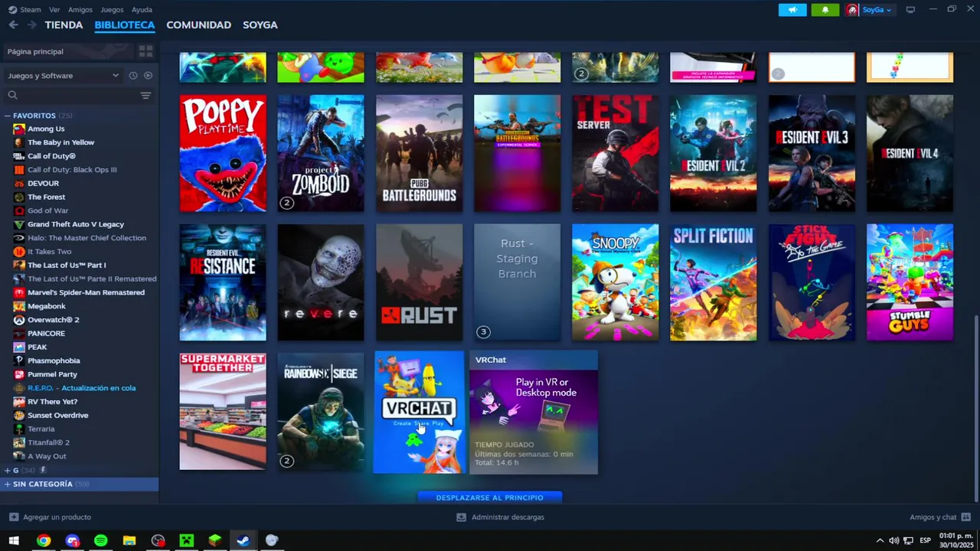Click the DEVOUR icon in favorites
Viewport: 980px width, 551px height.
19,183
